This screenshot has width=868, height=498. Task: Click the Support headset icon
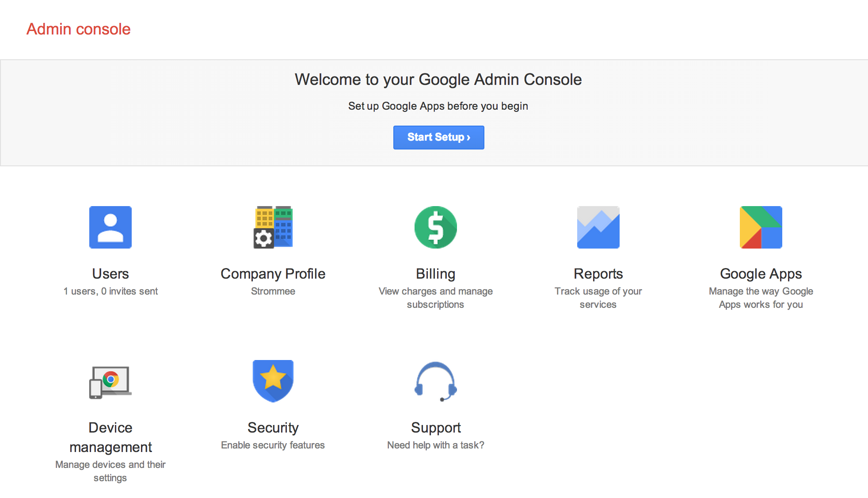[436, 382]
